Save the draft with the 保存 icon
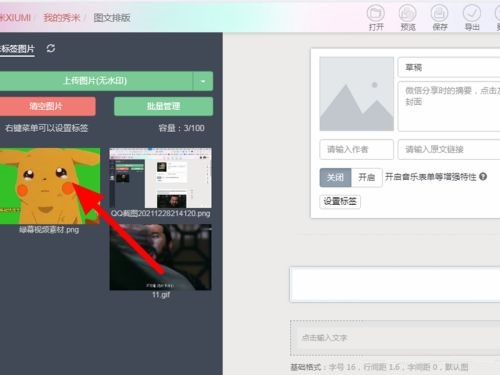 click(440, 17)
